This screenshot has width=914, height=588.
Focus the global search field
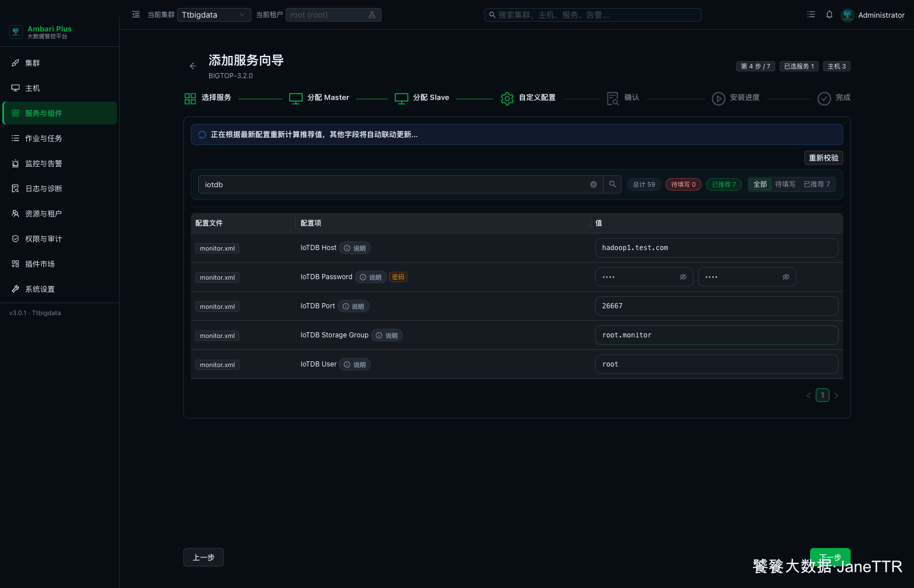click(592, 15)
